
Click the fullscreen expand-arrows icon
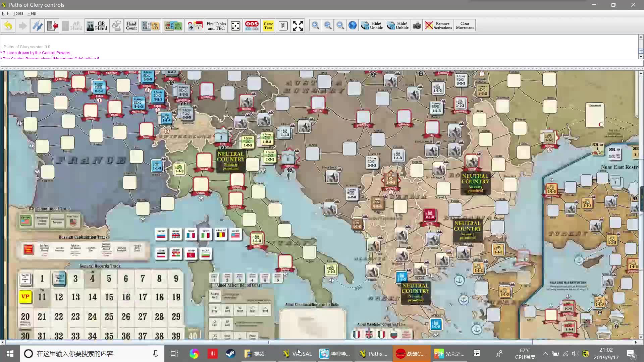tap(298, 26)
